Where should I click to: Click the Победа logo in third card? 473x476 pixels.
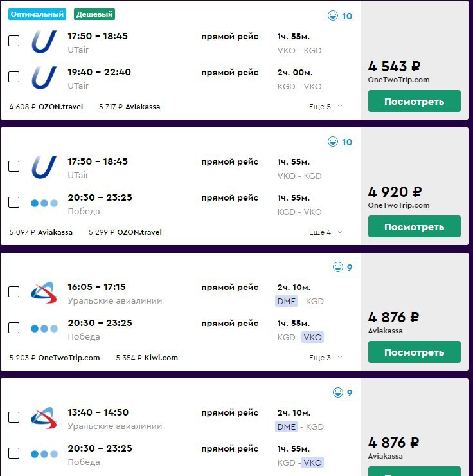click(44, 329)
